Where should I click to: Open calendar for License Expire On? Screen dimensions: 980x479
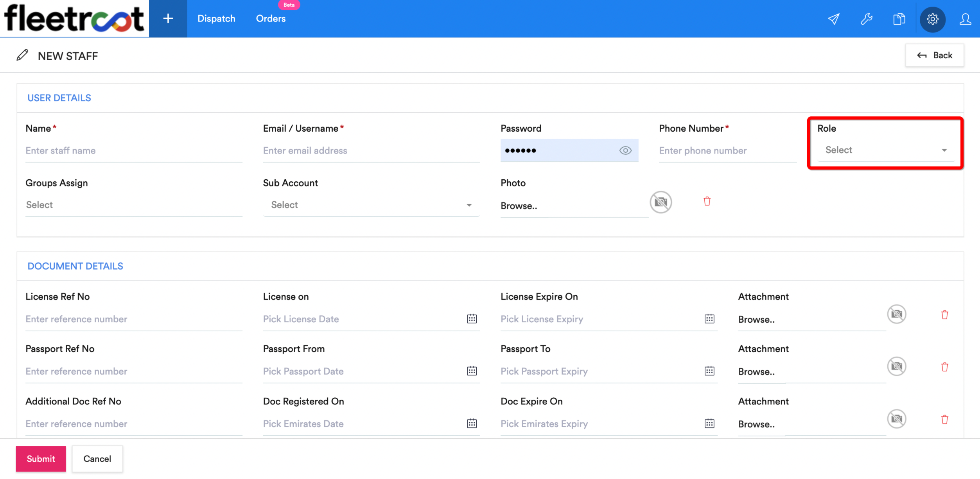coord(709,319)
